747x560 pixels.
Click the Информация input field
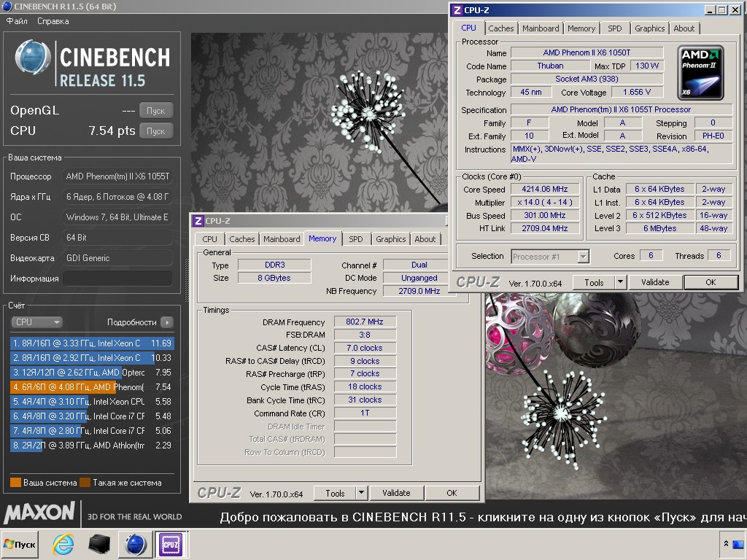click(117, 279)
